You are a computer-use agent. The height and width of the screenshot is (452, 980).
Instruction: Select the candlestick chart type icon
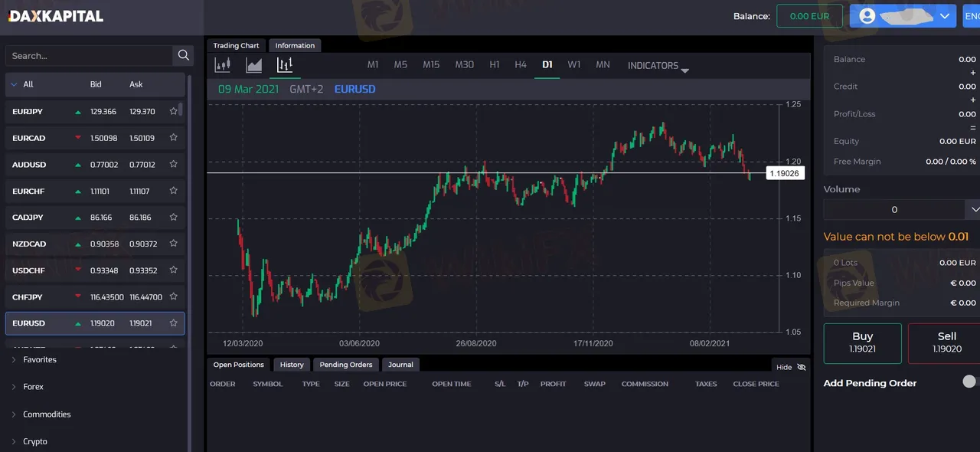(223, 65)
